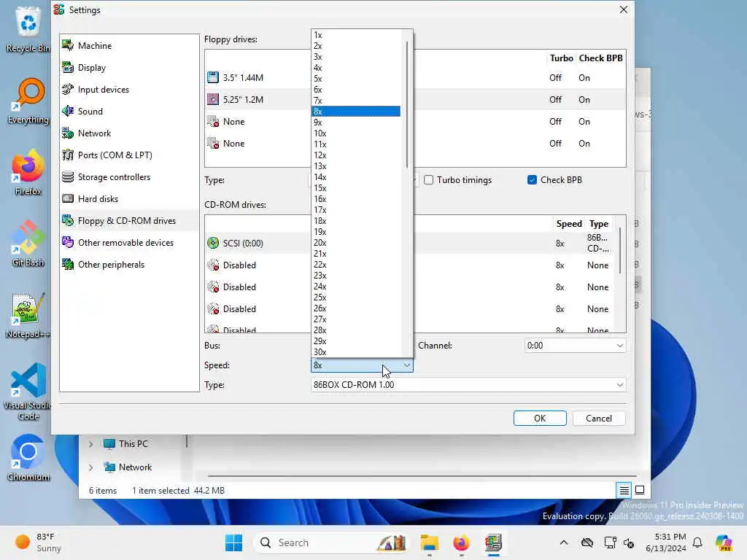This screenshot has height=560, width=747.
Task: Expand Network in Explorer navigation tree
Action: coord(90,467)
